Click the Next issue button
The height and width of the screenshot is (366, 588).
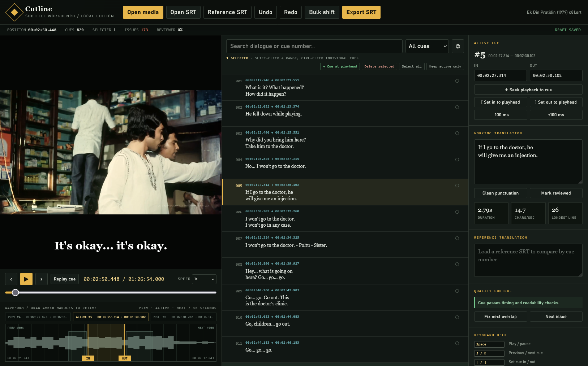(x=556, y=317)
